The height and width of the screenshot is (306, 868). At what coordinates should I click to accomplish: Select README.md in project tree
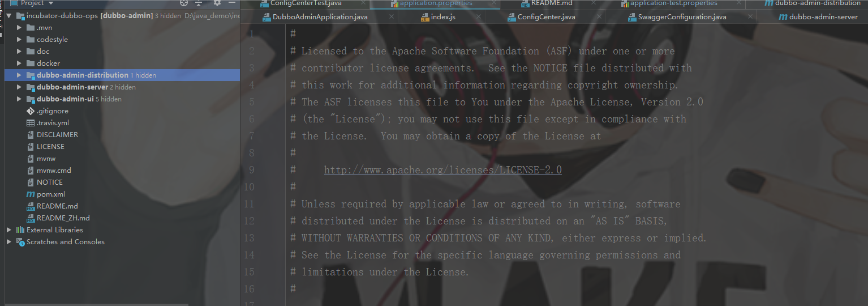coord(57,206)
